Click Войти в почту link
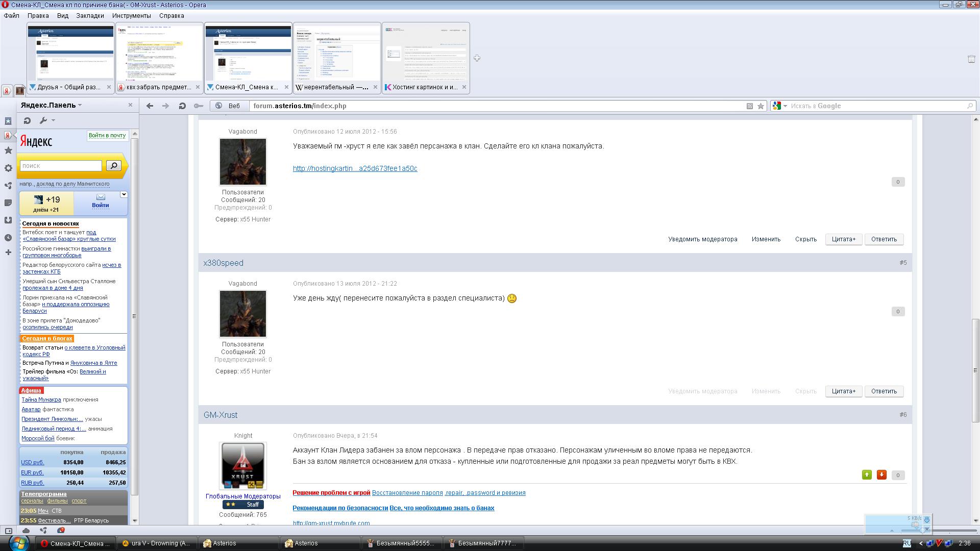980x551 pixels. click(107, 135)
